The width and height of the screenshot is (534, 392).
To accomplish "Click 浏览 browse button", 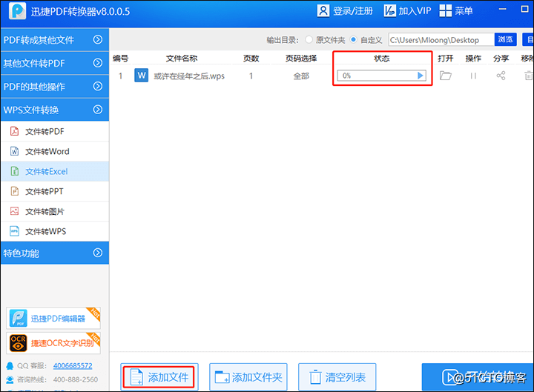I will click(505, 39).
